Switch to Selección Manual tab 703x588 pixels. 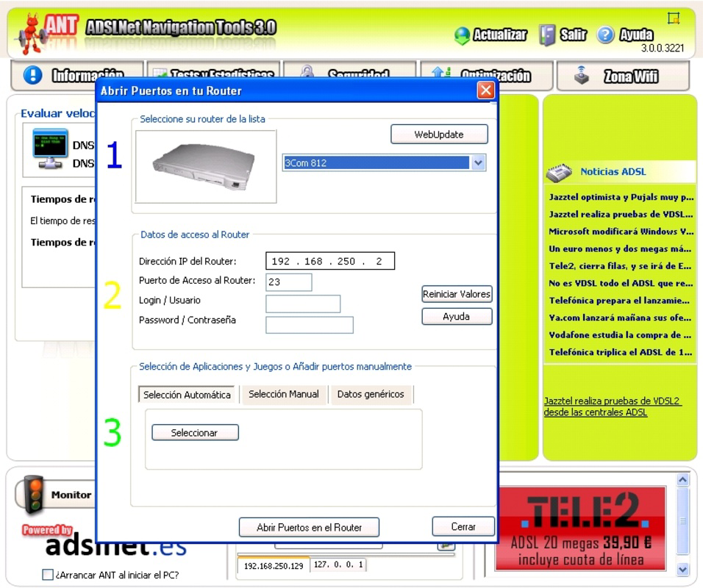pyautogui.click(x=284, y=395)
